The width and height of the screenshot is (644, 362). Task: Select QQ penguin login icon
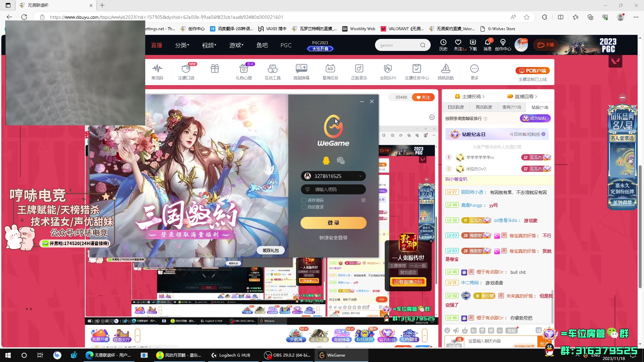point(326,161)
